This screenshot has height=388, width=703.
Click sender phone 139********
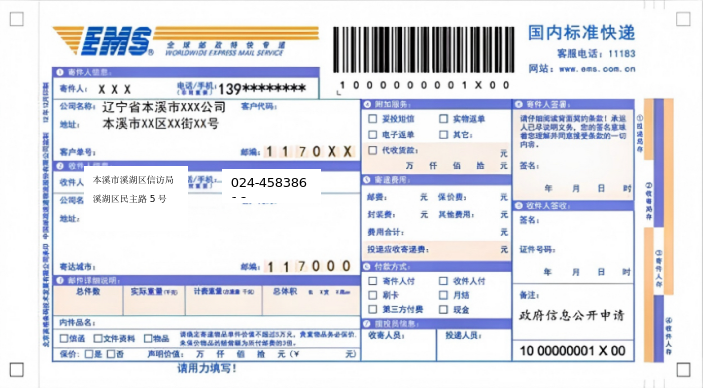click(x=262, y=89)
